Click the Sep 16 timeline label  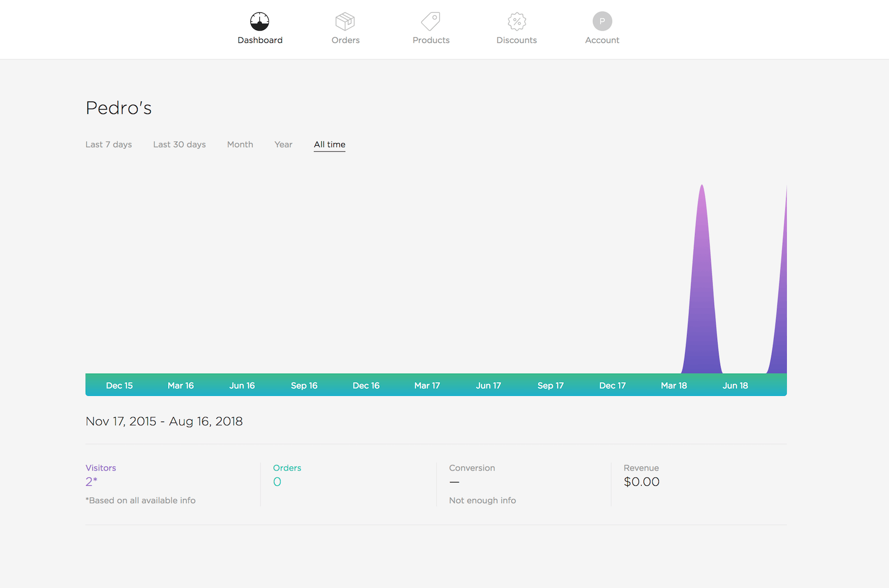(304, 386)
